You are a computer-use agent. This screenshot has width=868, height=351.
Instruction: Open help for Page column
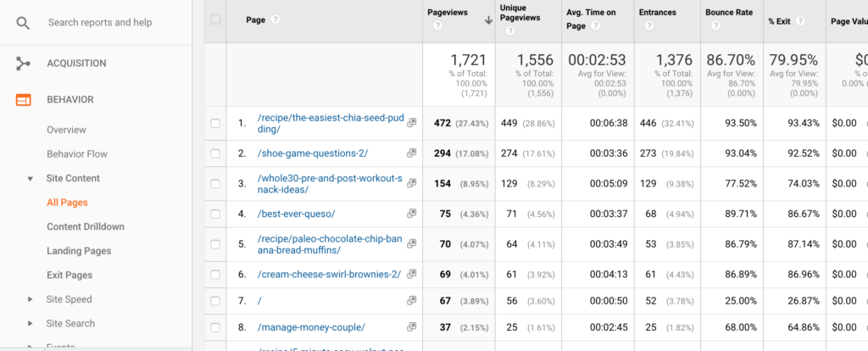[x=275, y=19]
